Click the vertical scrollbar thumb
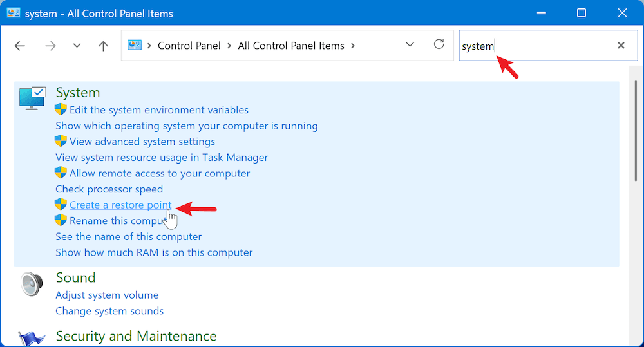 point(636,131)
